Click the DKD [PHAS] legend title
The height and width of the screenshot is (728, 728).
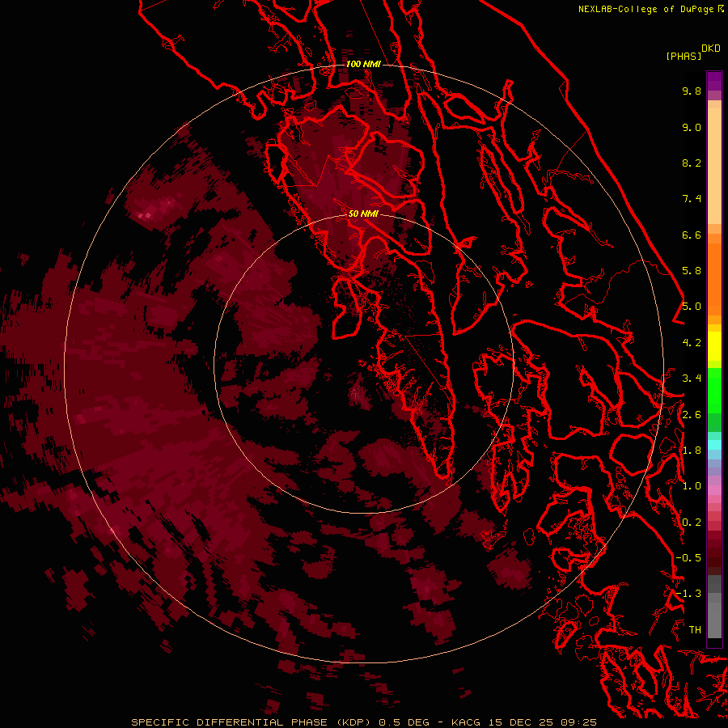(x=693, y=52)
